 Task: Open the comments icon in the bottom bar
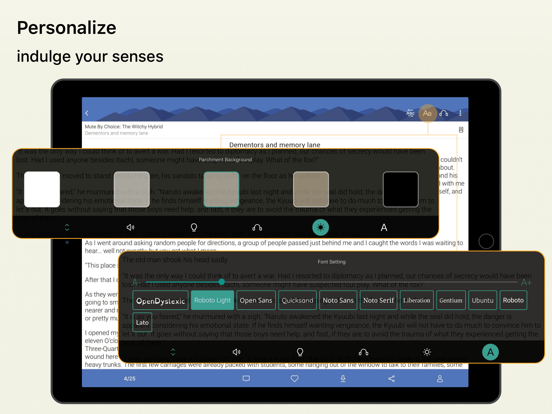[x=246, y=378]
